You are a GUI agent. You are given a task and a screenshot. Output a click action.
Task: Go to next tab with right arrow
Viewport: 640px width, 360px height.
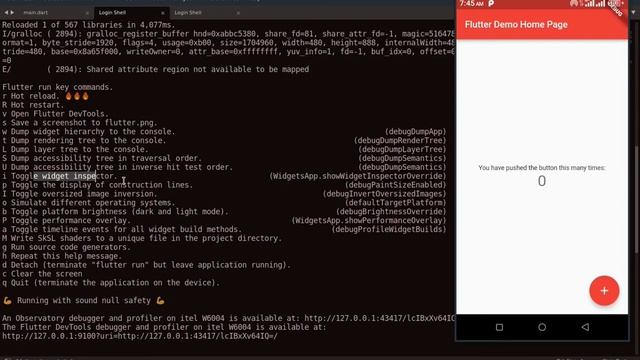(12, 13)
